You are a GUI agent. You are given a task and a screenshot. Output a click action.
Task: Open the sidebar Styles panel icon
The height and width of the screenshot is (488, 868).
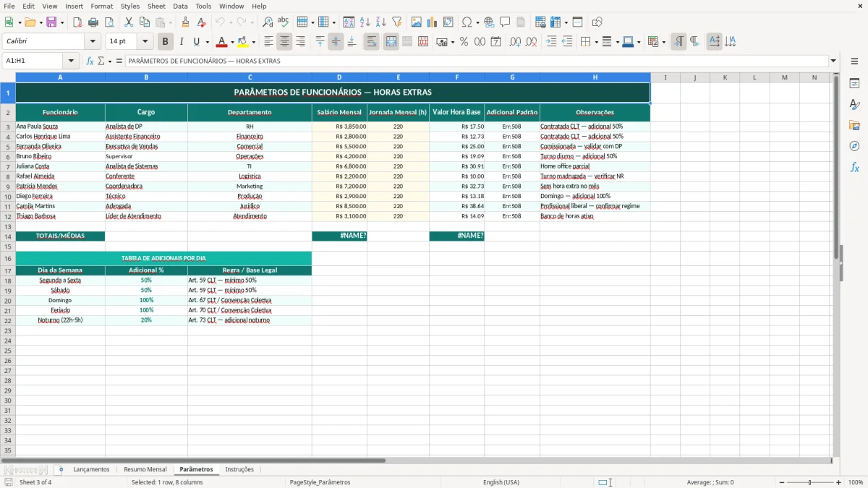(x=854, y=105)
